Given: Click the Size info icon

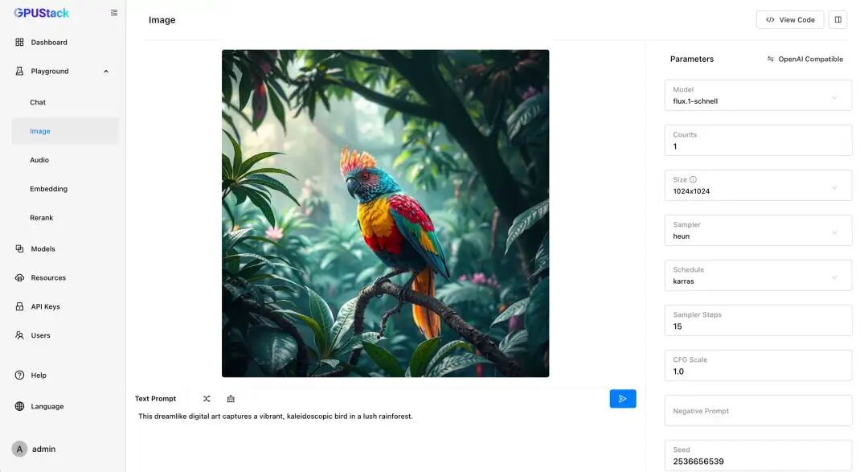Looking at the screenshot, I should tap(693, 180).
